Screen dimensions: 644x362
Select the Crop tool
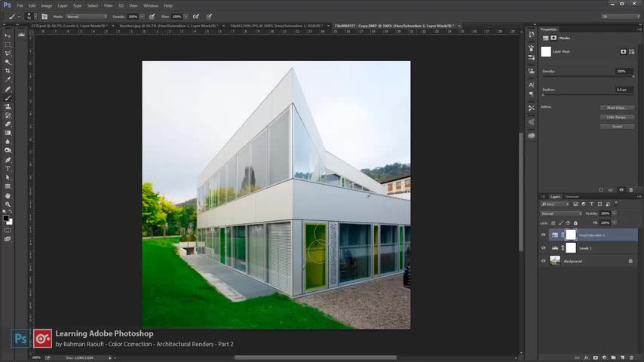pos(8,71)
